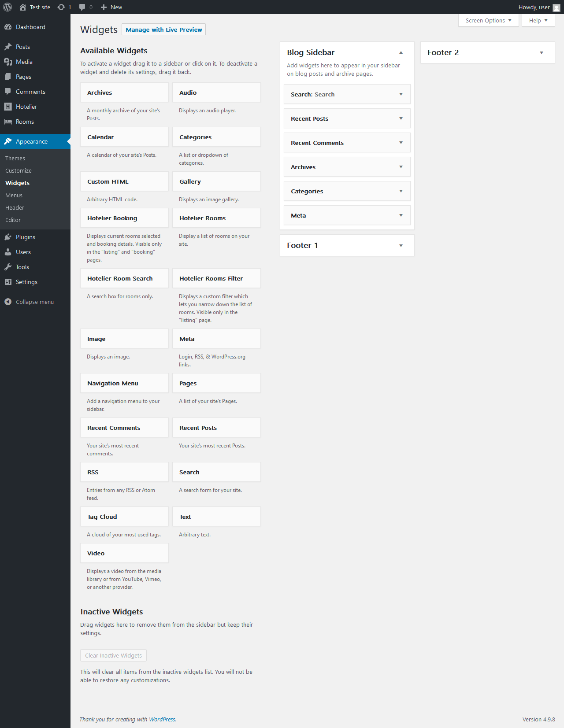Viewport: 564px width, 728px height.
Task: Select the Pages available widget
Action: click(x=216, y=383)
